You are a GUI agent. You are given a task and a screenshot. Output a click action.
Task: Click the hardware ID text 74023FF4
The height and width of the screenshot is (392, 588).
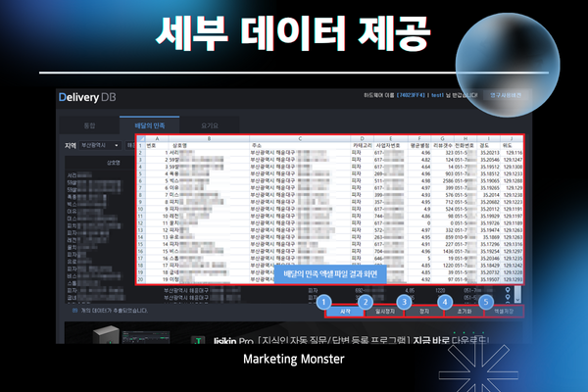coord(411,95)
